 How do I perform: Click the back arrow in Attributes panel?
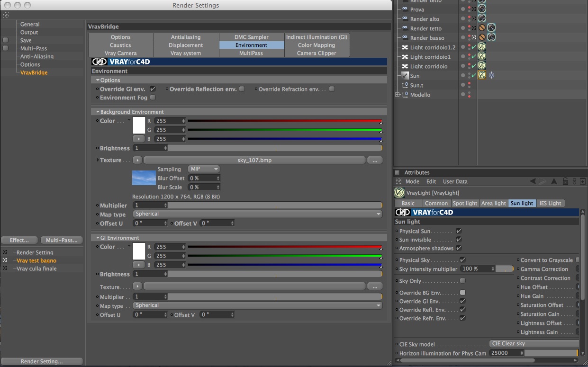coord(533,181)
